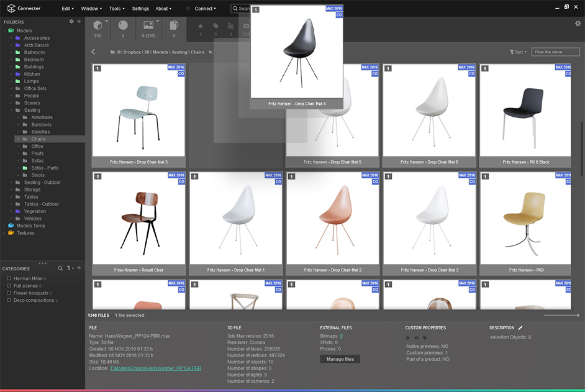Add a new folder with plus icon
This screenshot has height=392, width=585.
tap(79, 22)
